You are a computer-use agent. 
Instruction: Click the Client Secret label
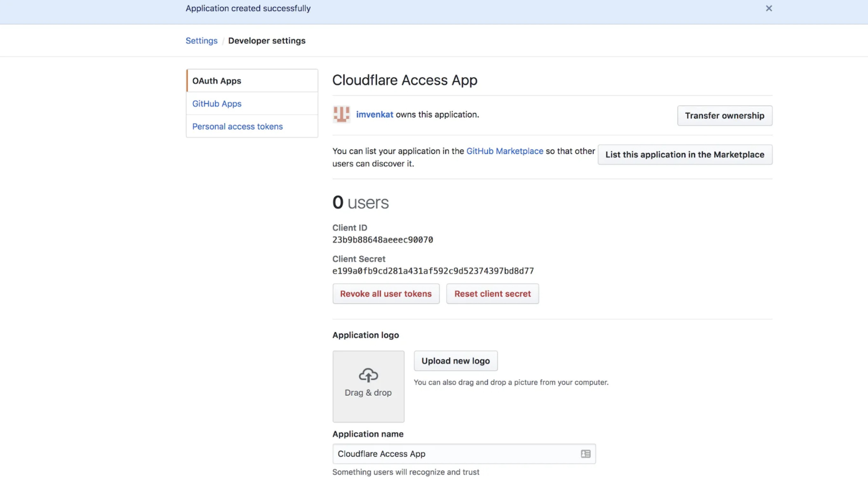[x=358, y=259]
